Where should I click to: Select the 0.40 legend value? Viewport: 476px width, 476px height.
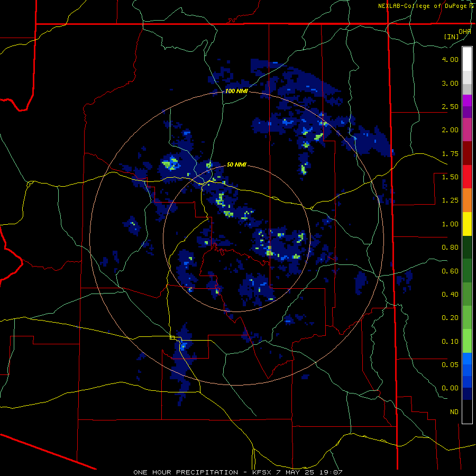(450, 295)
